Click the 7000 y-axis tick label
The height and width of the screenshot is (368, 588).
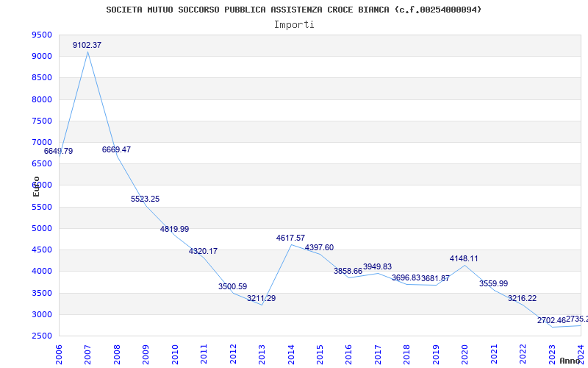click(x=42, y=142)
